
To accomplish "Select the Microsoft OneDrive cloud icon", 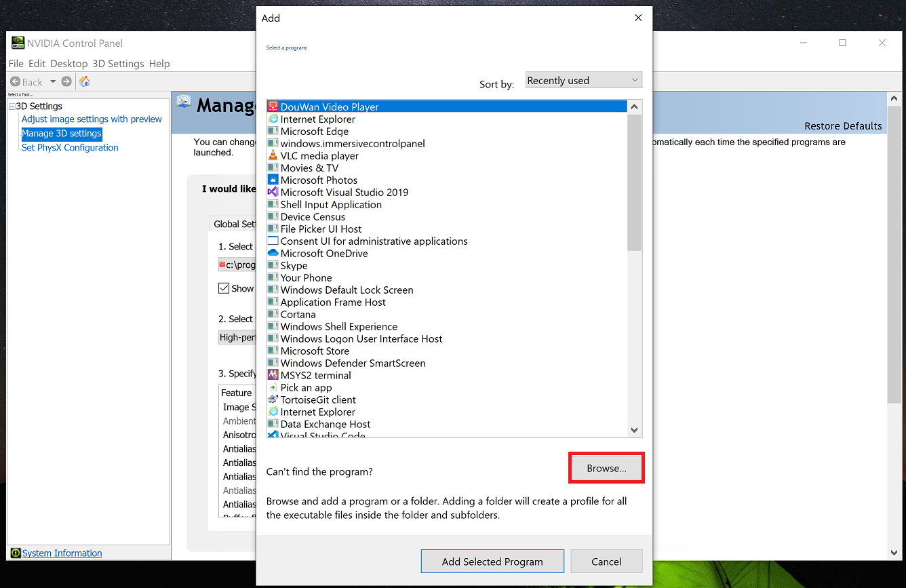I will pyautogui.click(x=273, y=253).
